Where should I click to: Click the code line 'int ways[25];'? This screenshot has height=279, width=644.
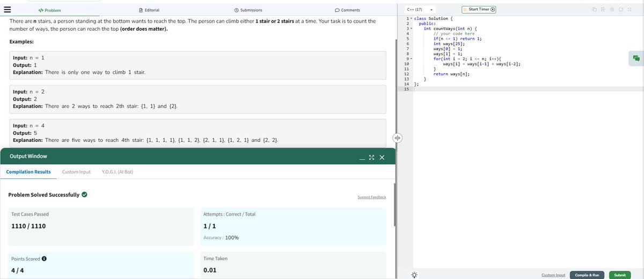click(449, 44)
